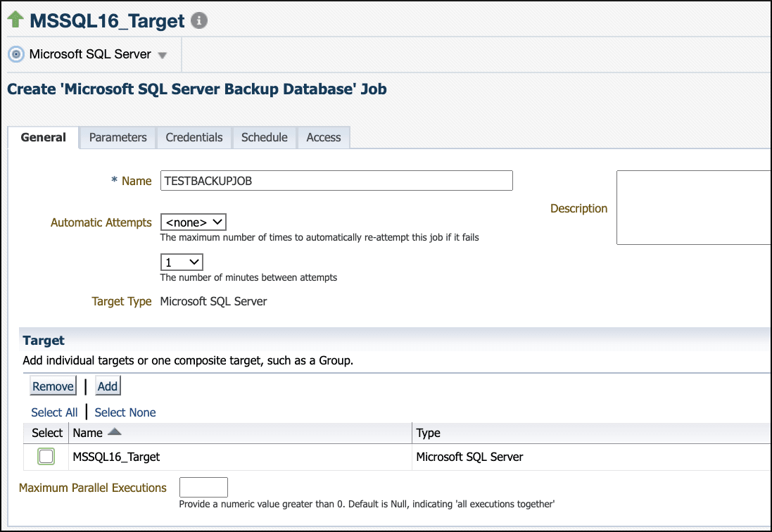Switch to the Credentials tab
772x532 pixels.
point(194,137)
